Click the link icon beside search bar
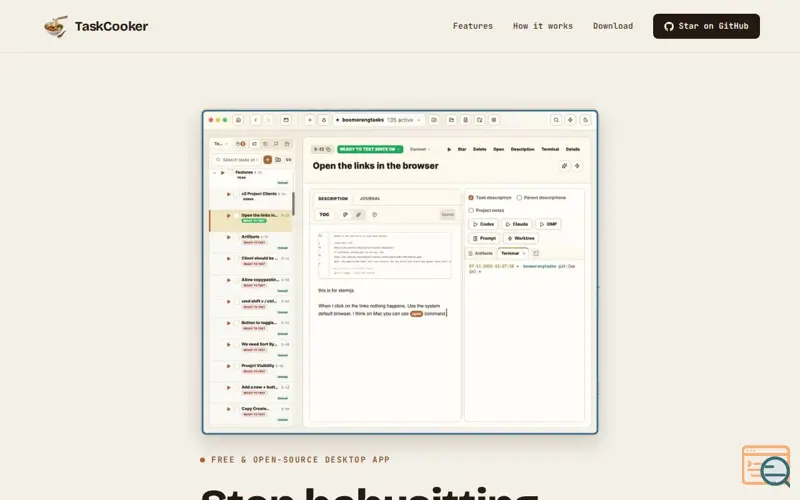Screen dimensions: 800x500 click(x=288, y=160)
